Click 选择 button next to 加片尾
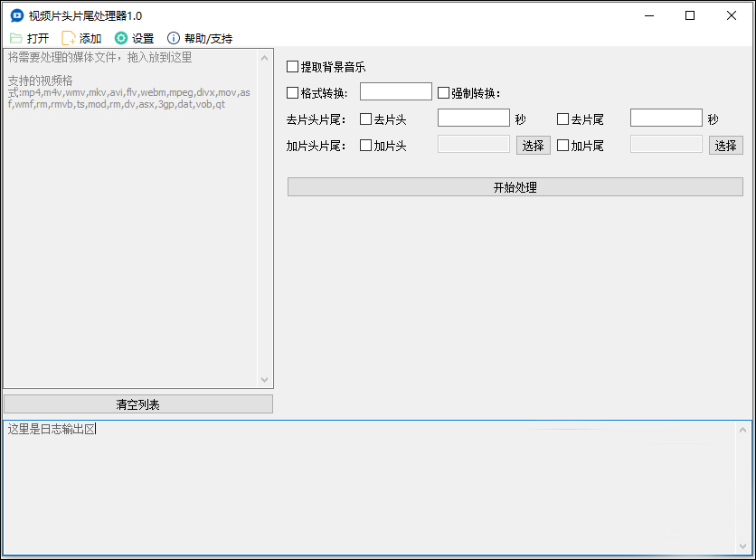Viewport: 756px width, 560px height. (725, 145)
